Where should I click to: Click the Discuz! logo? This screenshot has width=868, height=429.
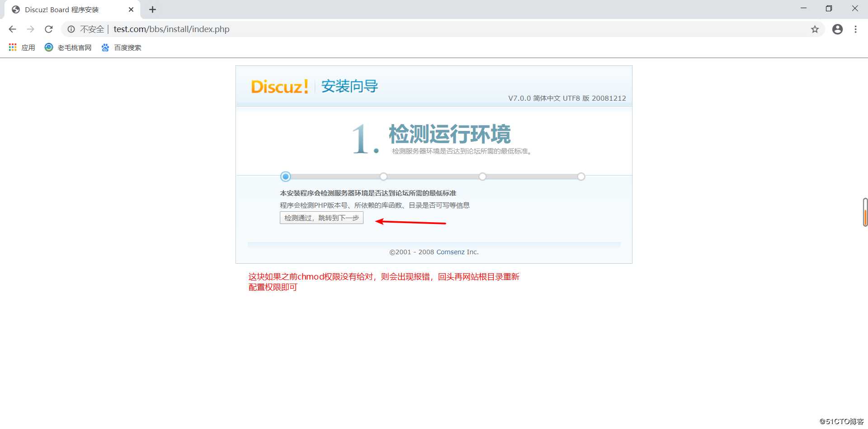pyautogui.click(x=280, y=86)
